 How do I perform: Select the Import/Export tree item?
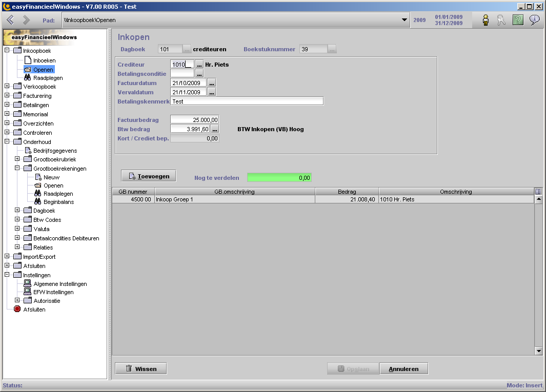[x=39, y=257]
